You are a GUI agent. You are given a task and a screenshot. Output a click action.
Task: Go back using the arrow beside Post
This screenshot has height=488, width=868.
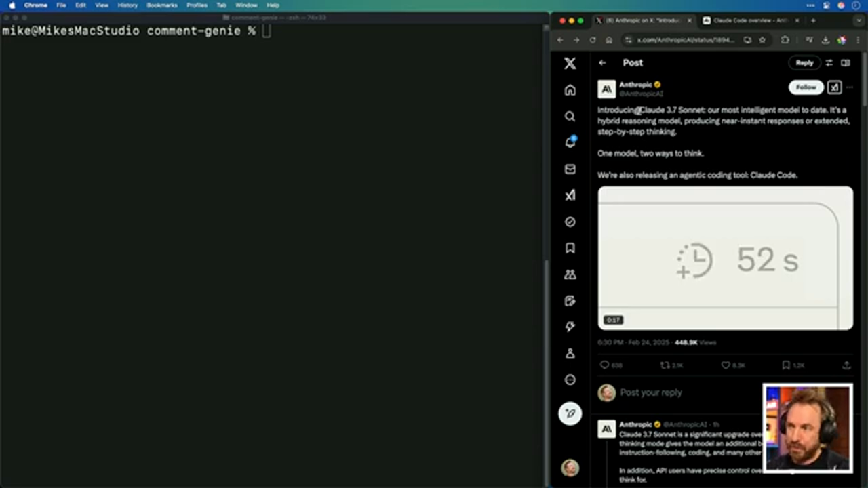click(602, 63)
